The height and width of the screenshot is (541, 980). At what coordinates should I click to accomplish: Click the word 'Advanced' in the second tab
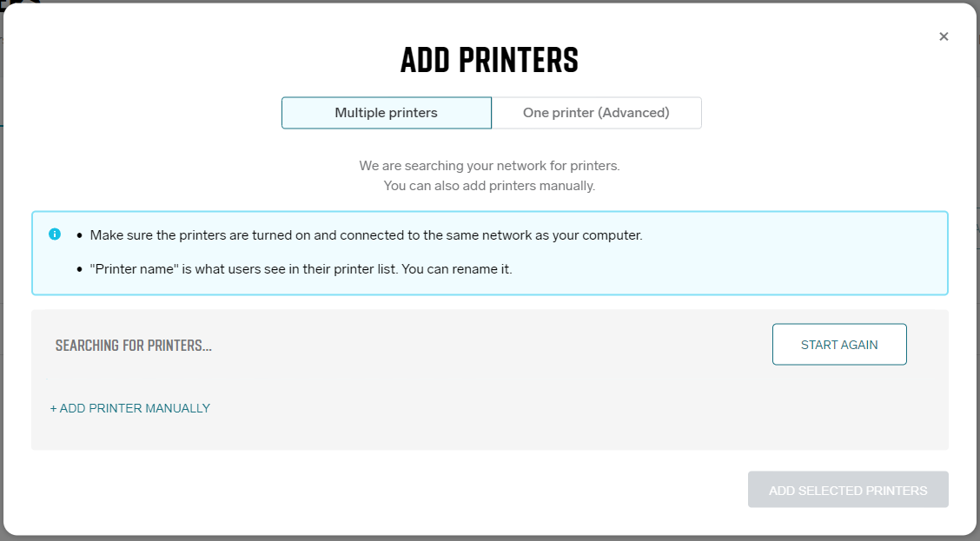tap(633, 113)
